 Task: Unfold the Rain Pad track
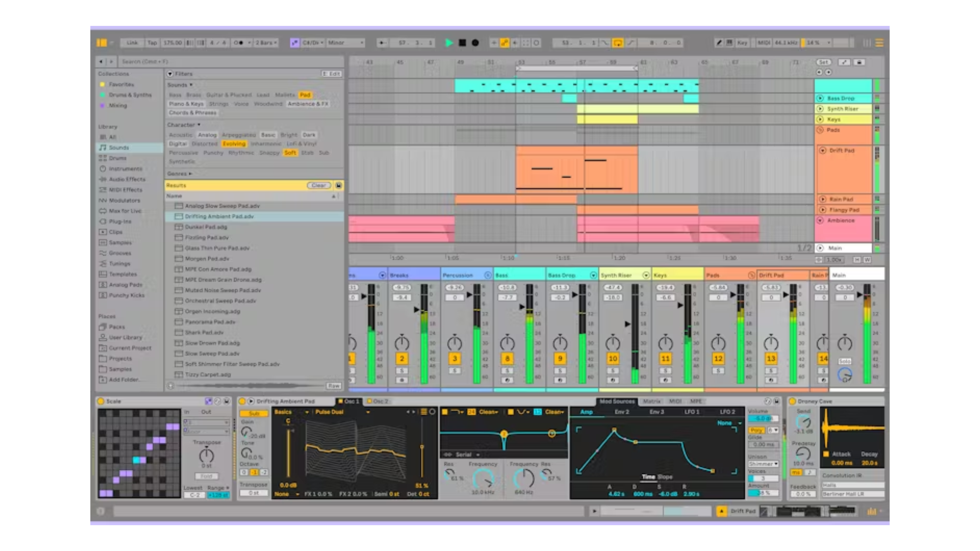tap(823, 199)
